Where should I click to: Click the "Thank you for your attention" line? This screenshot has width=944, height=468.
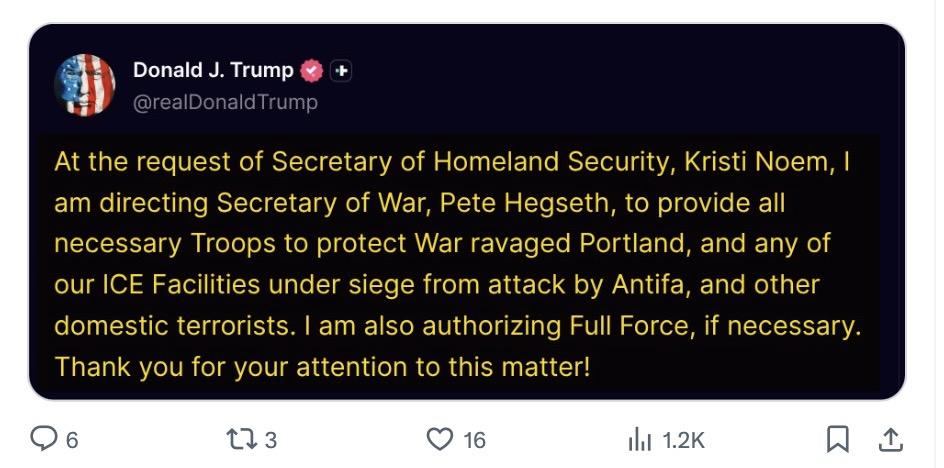point(323,367)
